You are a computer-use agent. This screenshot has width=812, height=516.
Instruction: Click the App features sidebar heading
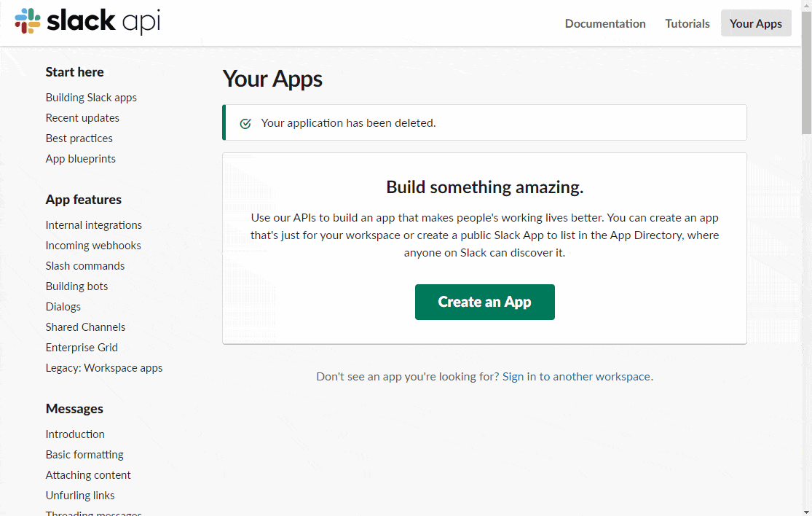(83, 200)
